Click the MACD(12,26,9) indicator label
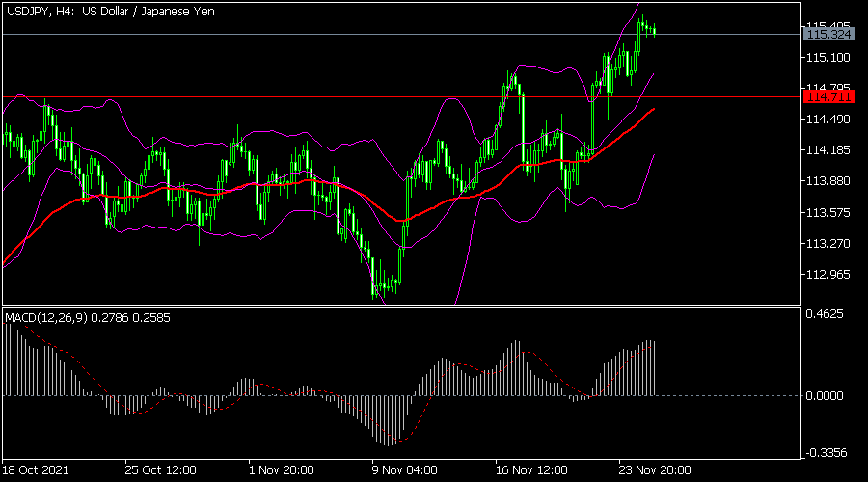 [x=88, y=318]
